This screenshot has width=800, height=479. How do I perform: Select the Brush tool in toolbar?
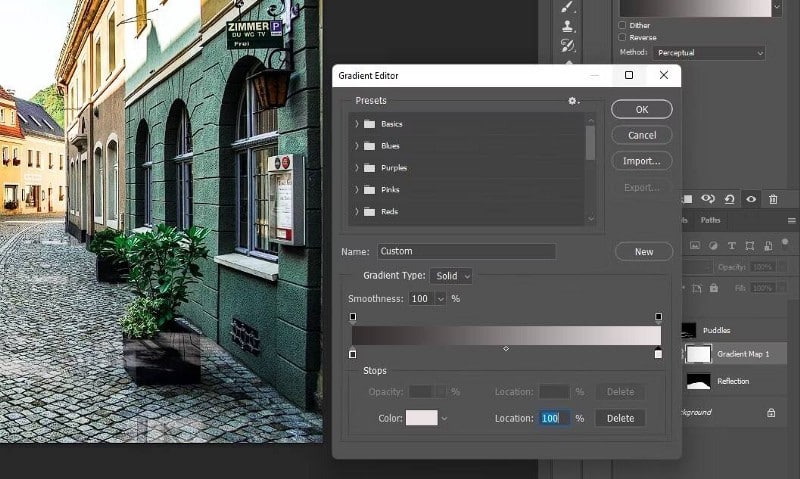(x=568, y=7)
